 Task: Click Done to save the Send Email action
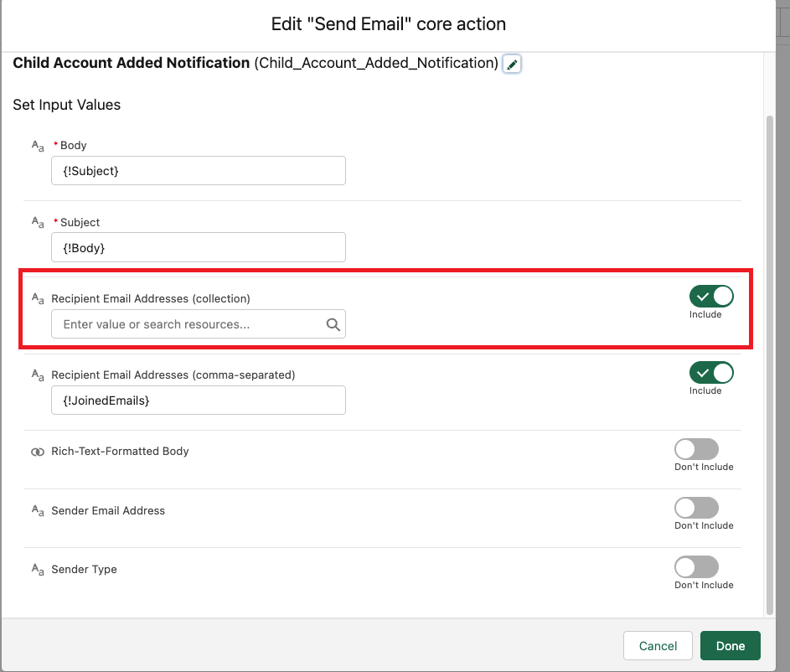[x=730, y=645]
